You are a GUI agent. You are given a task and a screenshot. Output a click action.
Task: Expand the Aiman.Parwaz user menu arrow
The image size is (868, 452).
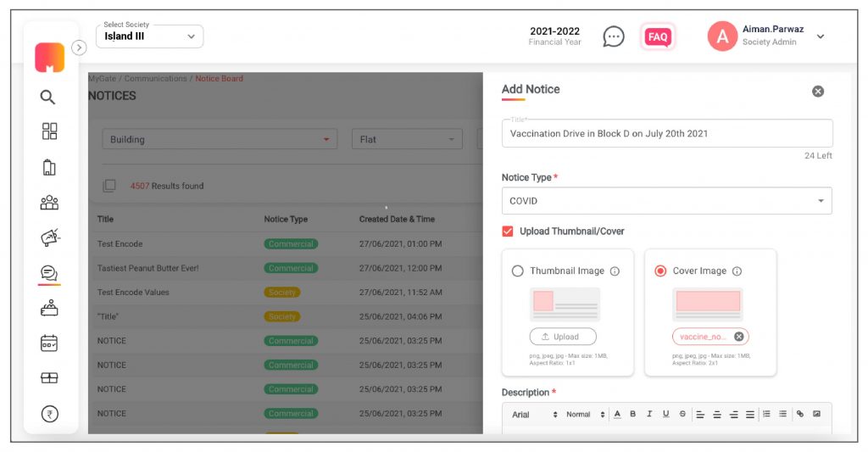(x=821, y=36)
